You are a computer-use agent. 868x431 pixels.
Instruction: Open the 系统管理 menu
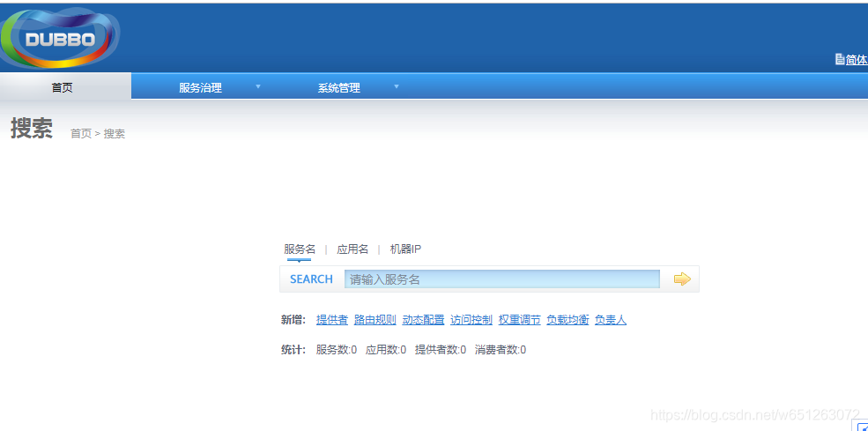[338, 87]
